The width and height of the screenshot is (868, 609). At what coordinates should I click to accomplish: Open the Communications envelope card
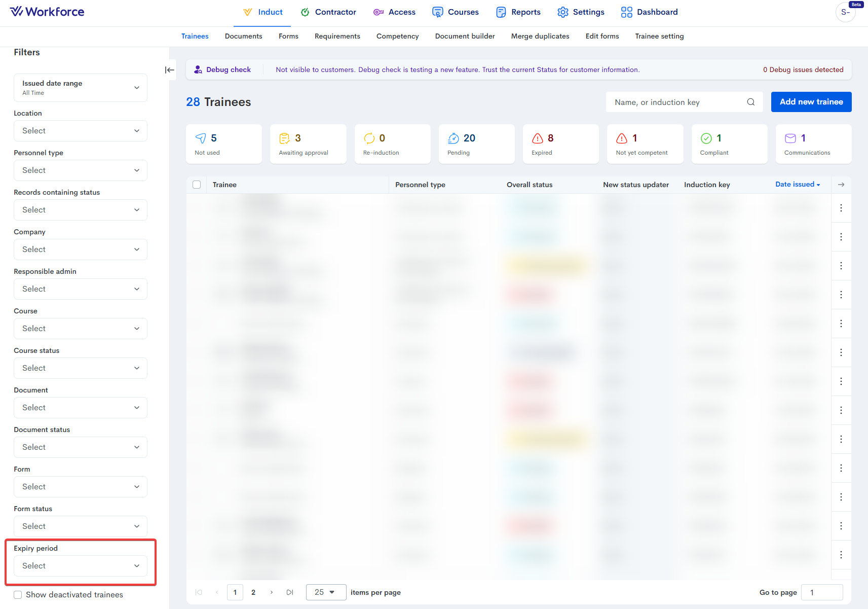813,144
